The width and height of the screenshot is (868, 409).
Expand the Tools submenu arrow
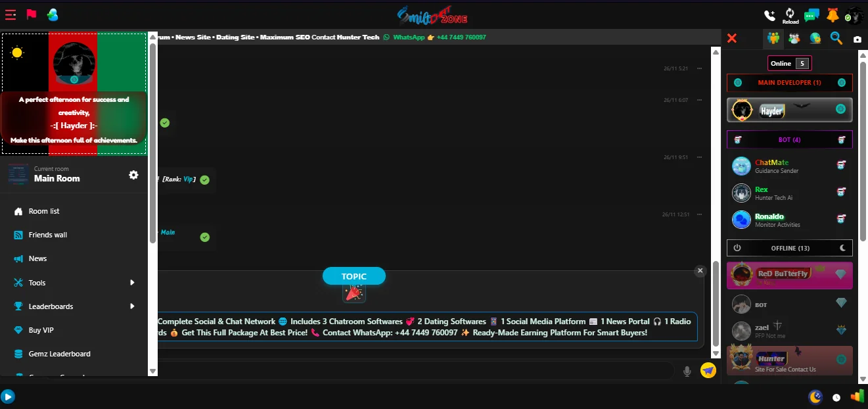[x=132, y=283]
